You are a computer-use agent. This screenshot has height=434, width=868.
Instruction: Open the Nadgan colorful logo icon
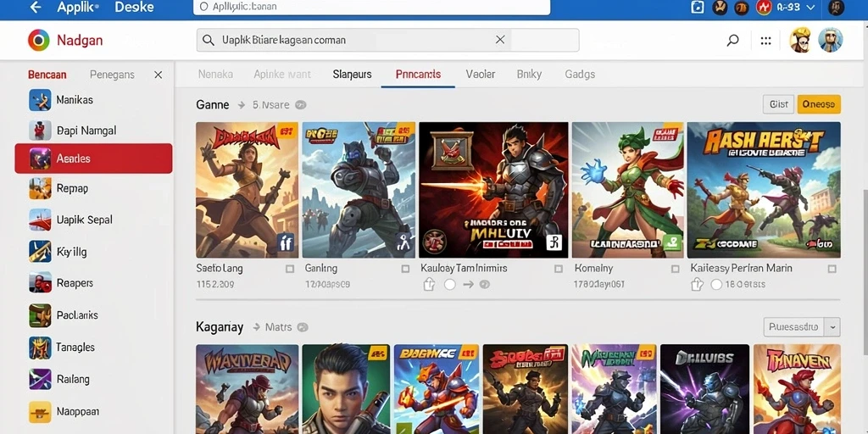pos(39,41)
